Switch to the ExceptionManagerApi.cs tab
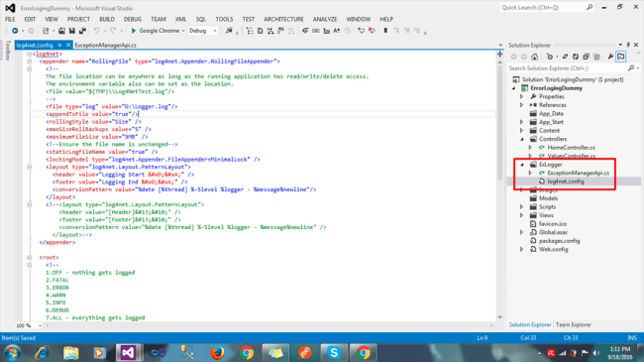 (106, 46)
